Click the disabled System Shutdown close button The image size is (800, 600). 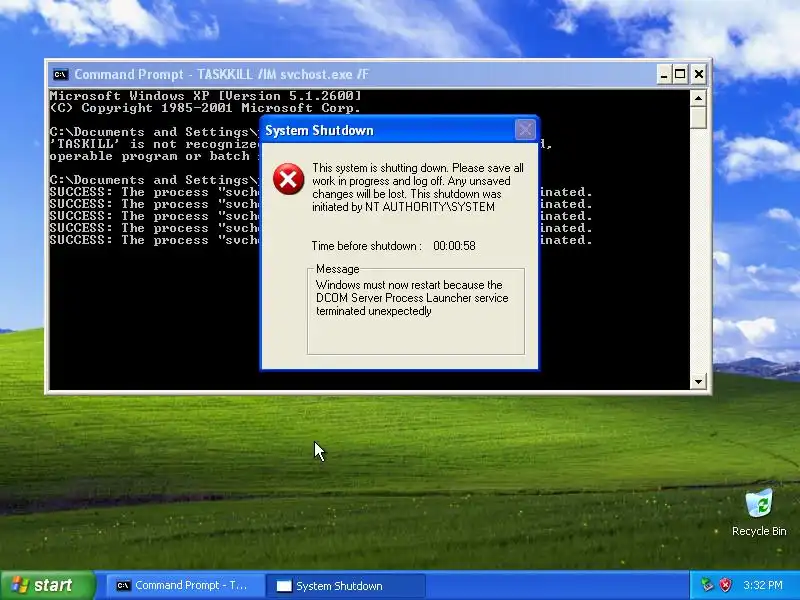525,130
